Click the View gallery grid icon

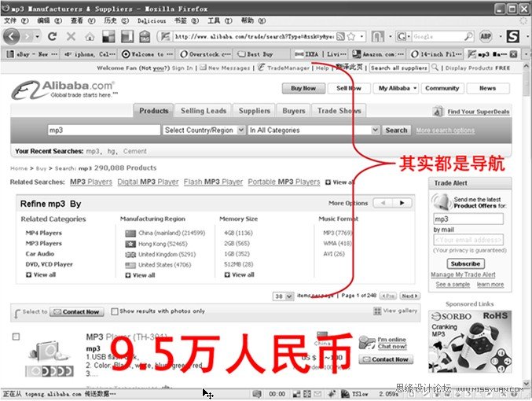pyautogui.click(x=377, y=311)
